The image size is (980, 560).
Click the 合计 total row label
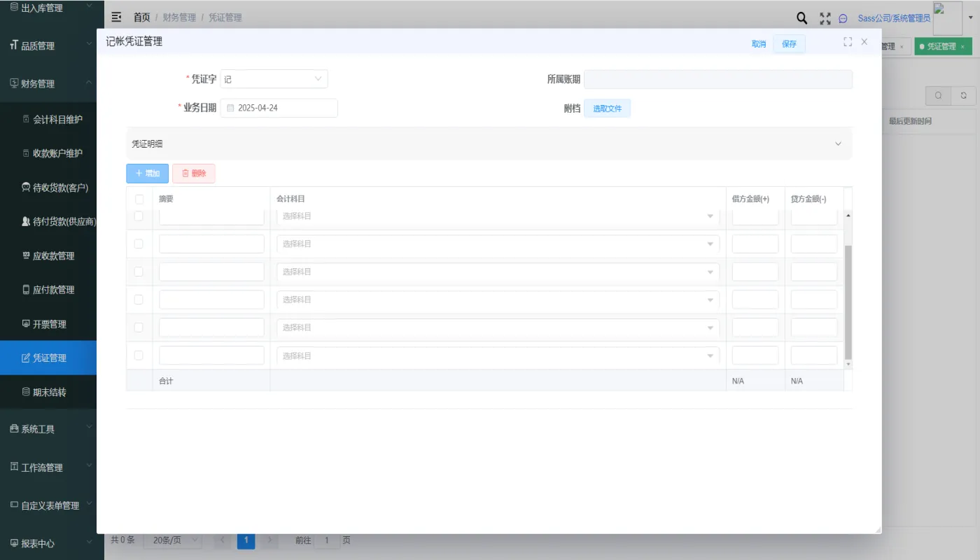tap(166, 381)
